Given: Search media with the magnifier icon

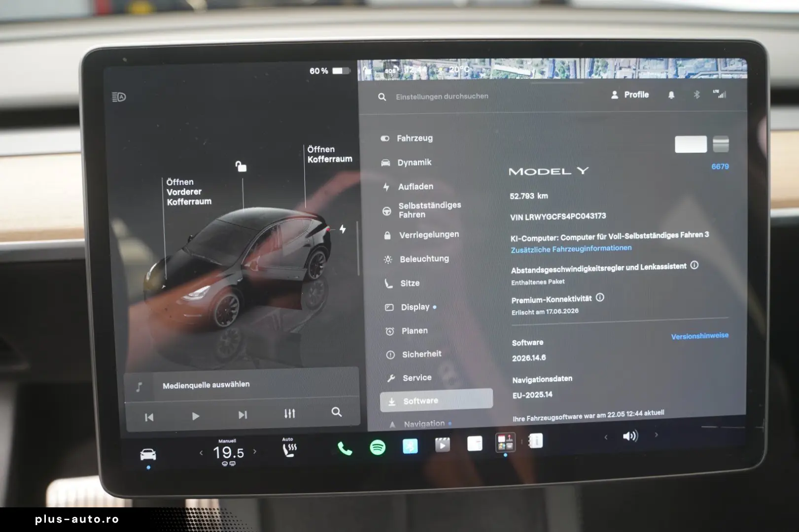Looking at the screenshot, I should pos(337,412).
